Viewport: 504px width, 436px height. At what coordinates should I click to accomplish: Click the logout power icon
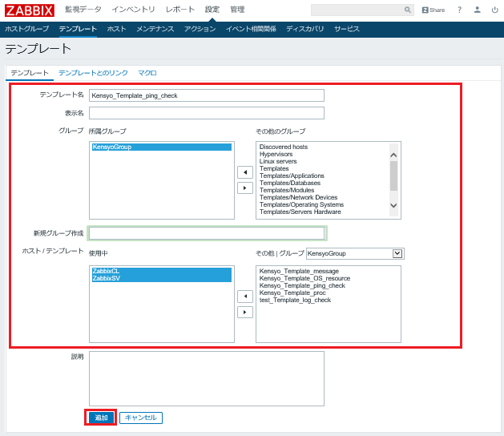(494, 10)
